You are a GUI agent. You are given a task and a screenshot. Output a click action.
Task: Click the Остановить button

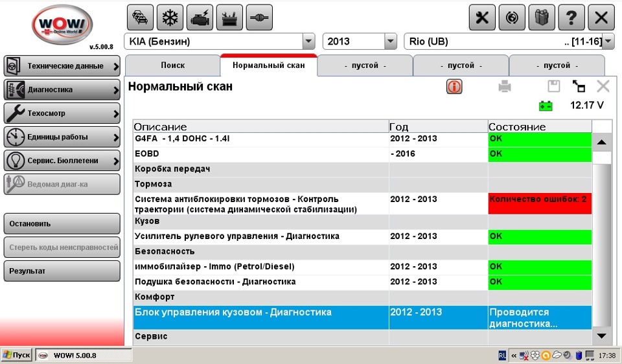click(x=62, y=223)
